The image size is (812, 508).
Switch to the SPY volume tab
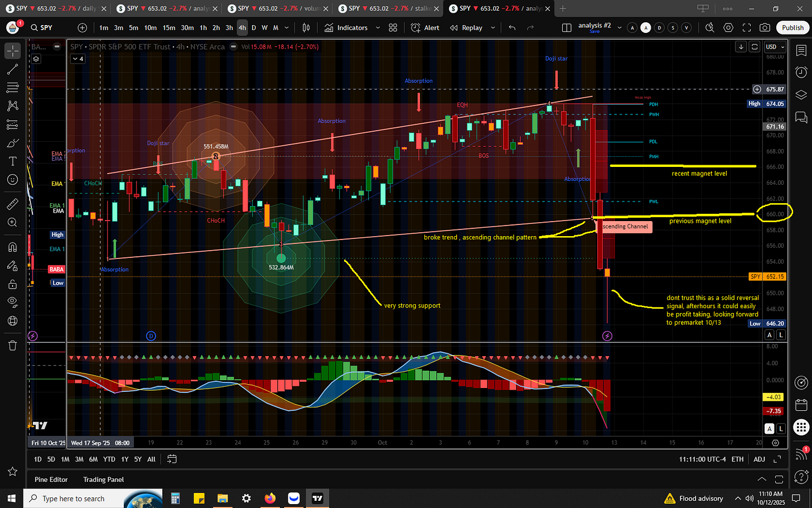coord(278,8)
